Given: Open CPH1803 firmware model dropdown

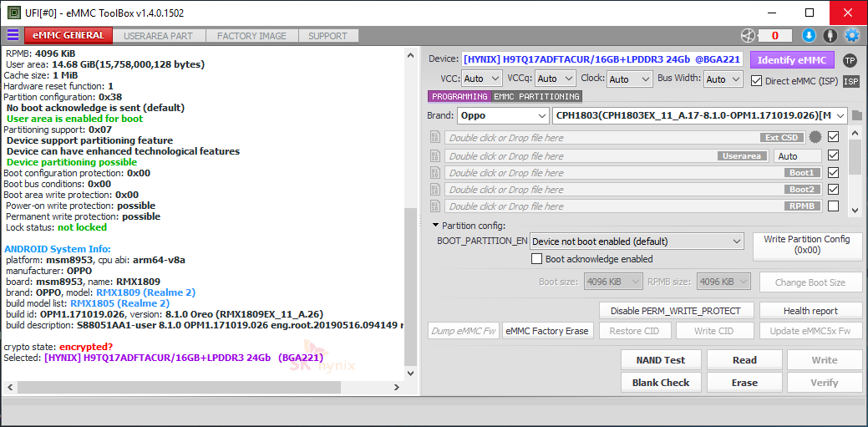Looking at the screenshot, I should click(700, 116).
